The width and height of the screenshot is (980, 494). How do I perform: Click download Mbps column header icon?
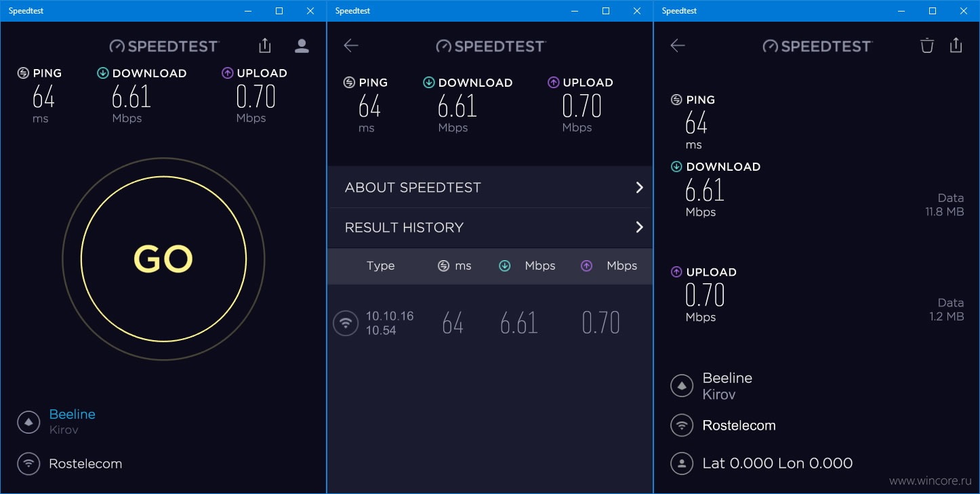[505, 266]
